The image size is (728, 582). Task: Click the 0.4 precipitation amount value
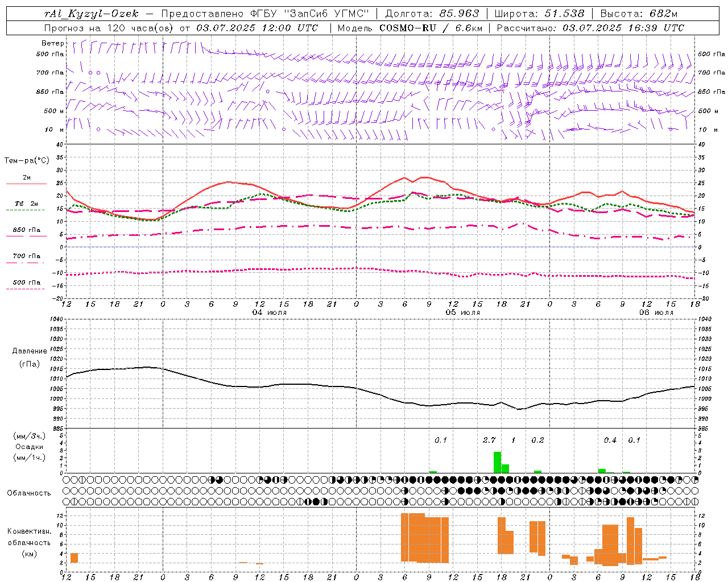coord(610,440)
